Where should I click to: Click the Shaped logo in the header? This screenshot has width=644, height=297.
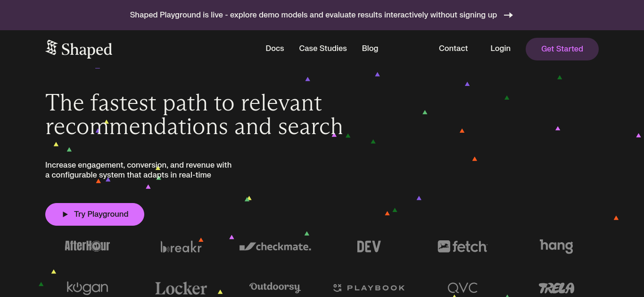(79, 49)
